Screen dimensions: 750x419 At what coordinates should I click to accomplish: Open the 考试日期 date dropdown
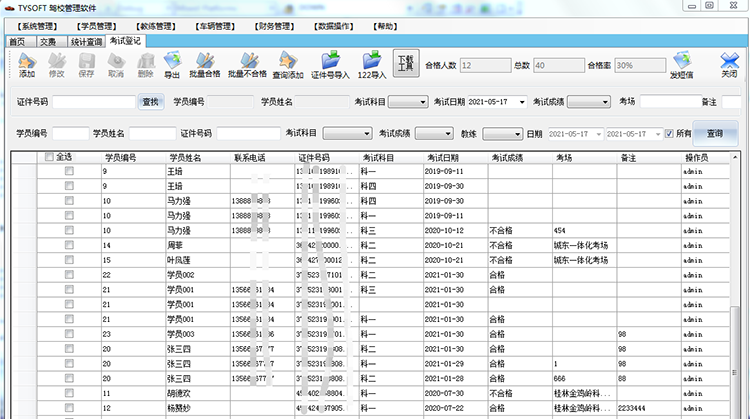point(522,102)
